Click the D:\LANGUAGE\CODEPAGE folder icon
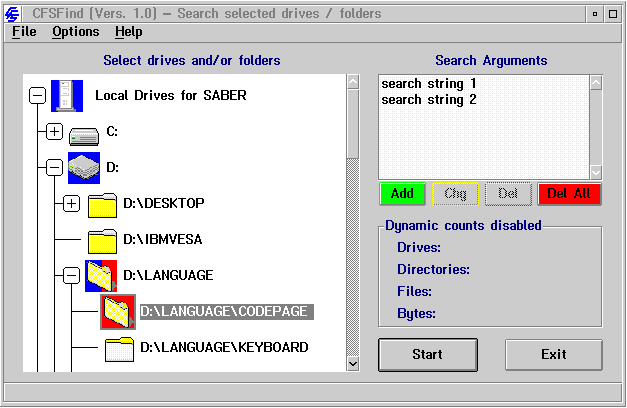The height and width of the screenshot is (408, 627). pos(118,312)
